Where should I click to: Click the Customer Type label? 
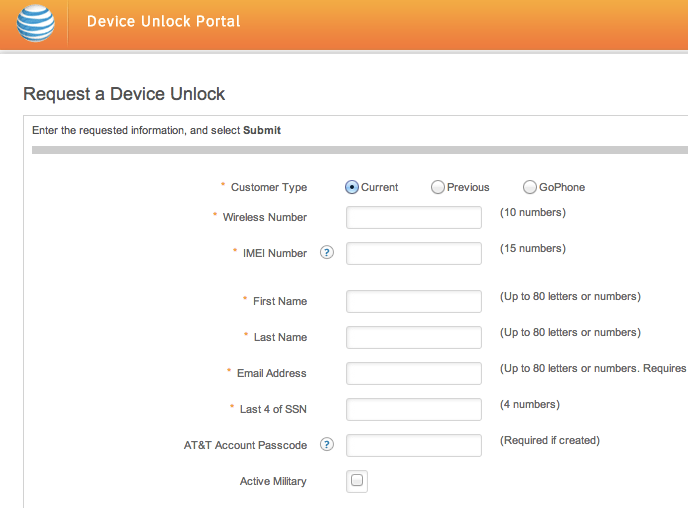point(268,187)
